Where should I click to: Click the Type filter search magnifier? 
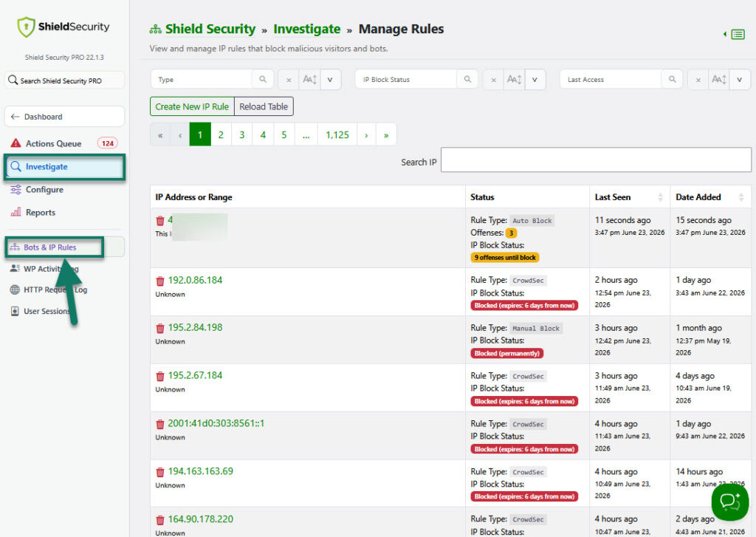pyautogui.click(x=263, y=79)
